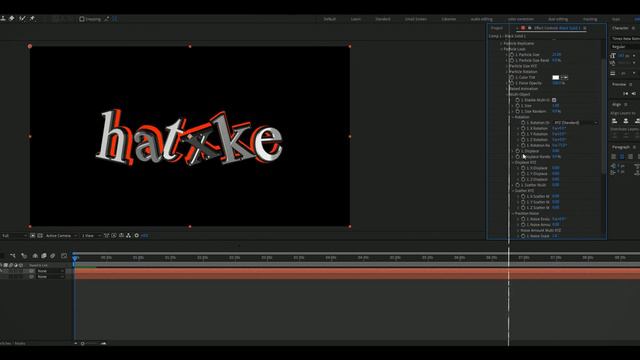Toggle stopwatch for 1. Size Random

517,111
